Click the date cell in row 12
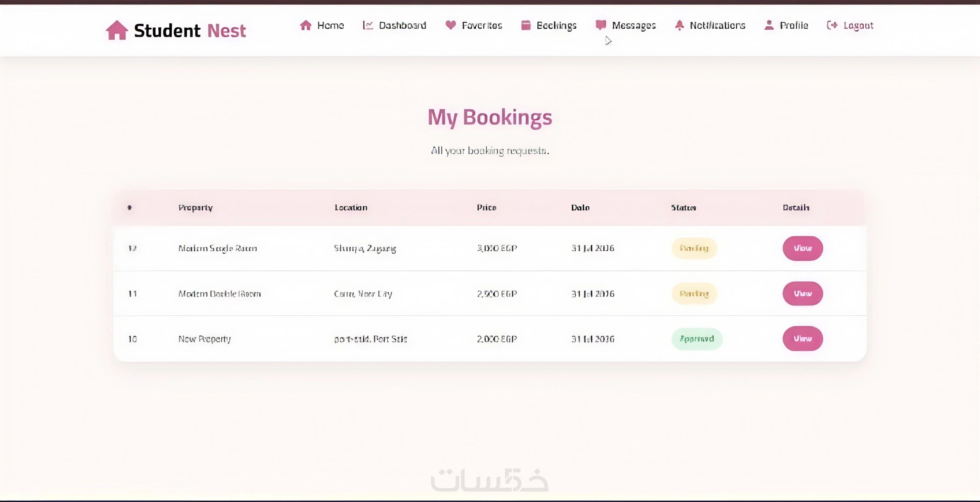Image resolution: width=980 pixels, height=502 pixels. coord(593,248)
